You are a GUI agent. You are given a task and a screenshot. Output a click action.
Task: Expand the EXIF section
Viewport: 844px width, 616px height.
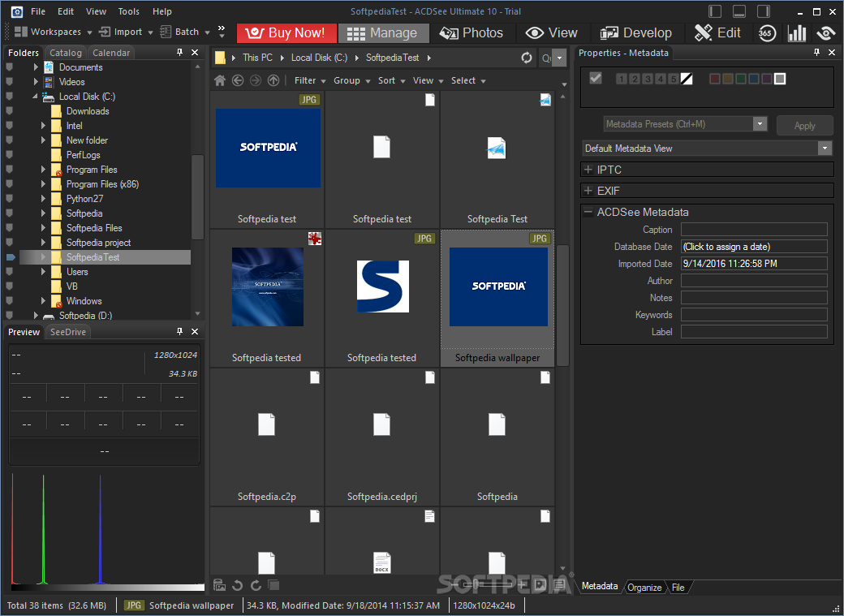pos(588,191)
